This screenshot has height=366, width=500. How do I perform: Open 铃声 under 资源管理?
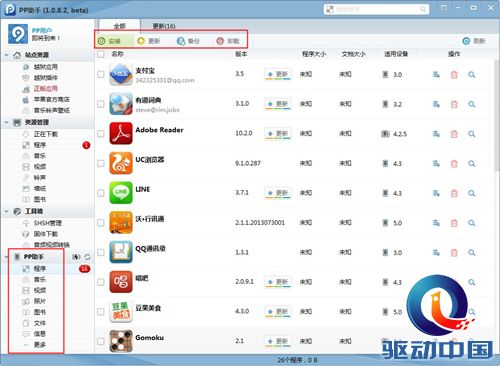pyautogui.click(x=39, y=178)
